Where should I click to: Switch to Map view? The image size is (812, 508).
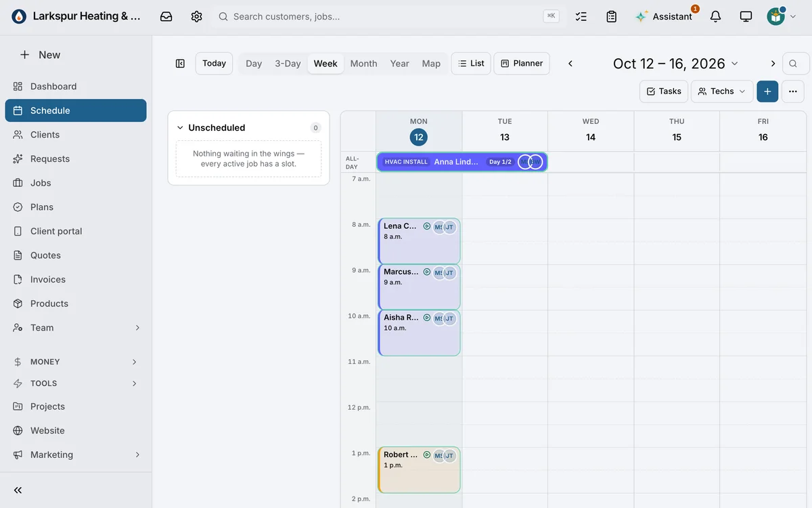pyautogui.click(x=431, y=64)
